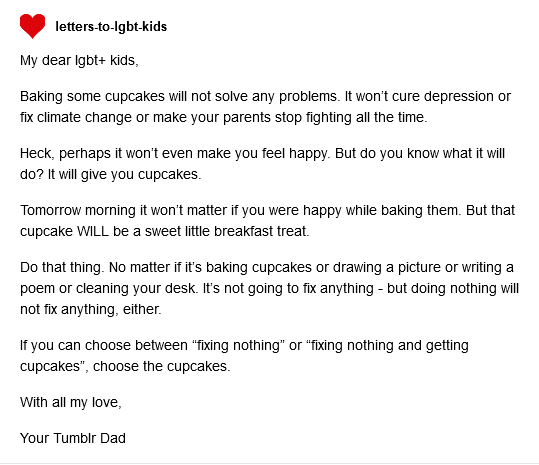The height and width of the screenshot is (465, 539).
Task: Click the line starting "If you can choose between"
Action: click(x=244, y=345)
